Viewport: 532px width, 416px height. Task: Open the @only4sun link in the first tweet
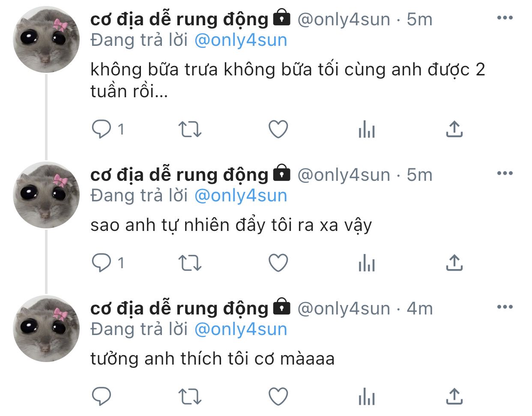240,40
